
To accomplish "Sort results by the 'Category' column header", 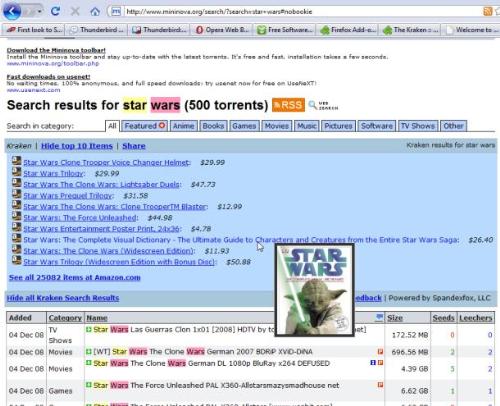I will click(x=65, y=318).
